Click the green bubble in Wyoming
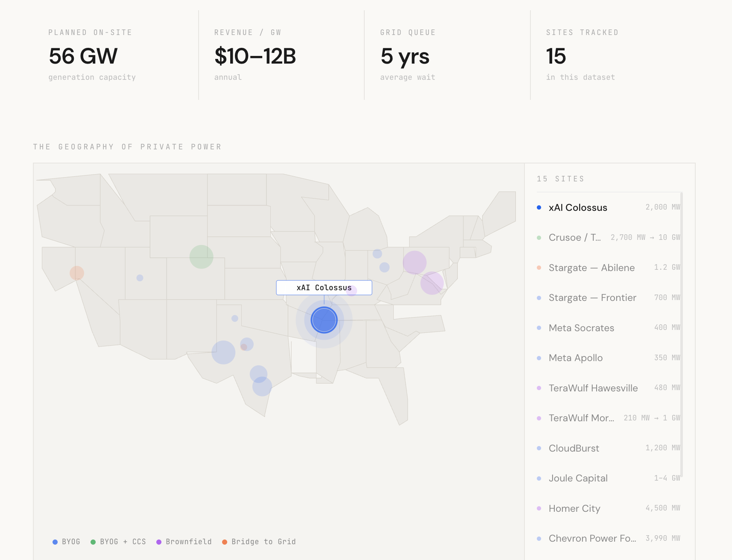 point(201,257)
